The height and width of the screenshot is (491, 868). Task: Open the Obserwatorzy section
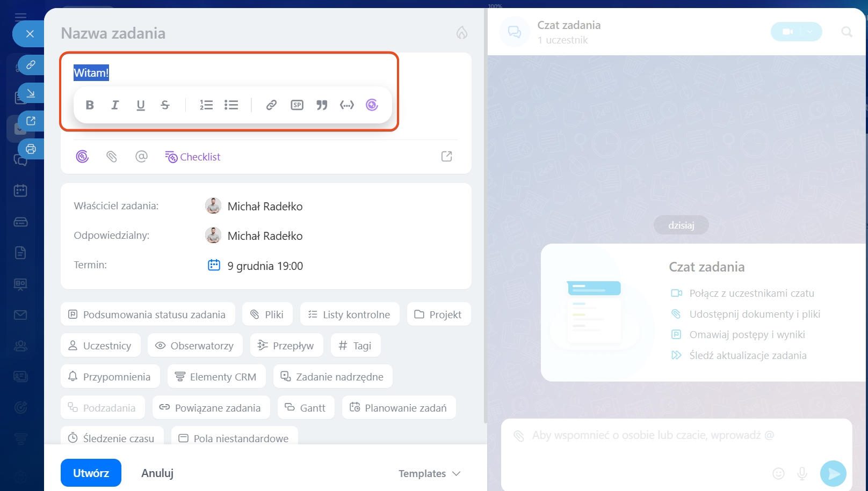[195, 346]
